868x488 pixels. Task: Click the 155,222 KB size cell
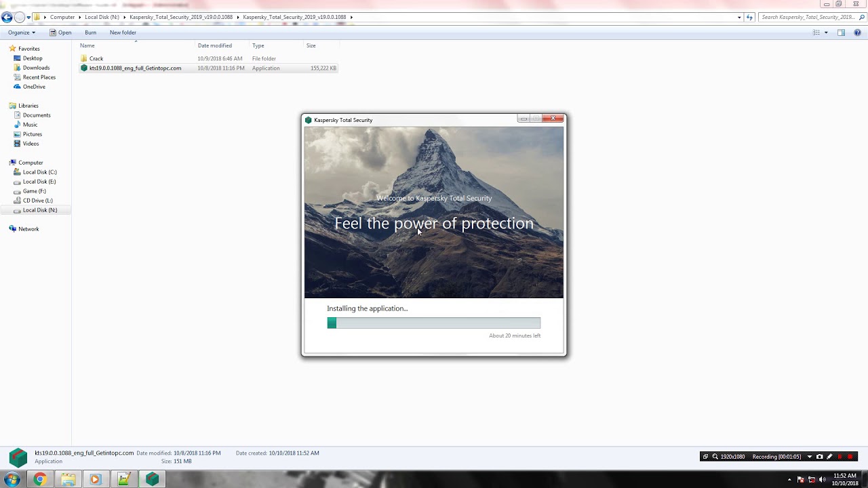[x=323, y=68]
